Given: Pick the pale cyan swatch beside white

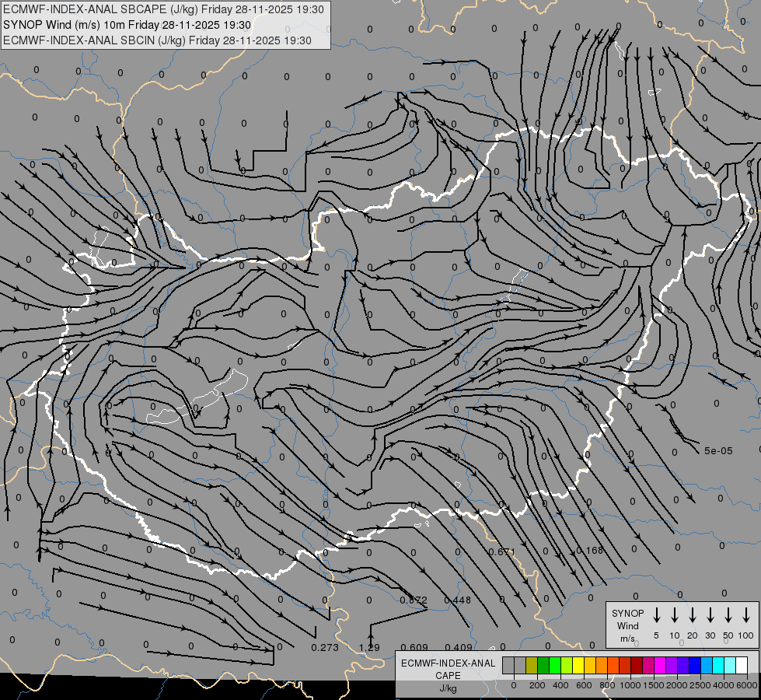Looking at the screenshot, I should point(730,665).
